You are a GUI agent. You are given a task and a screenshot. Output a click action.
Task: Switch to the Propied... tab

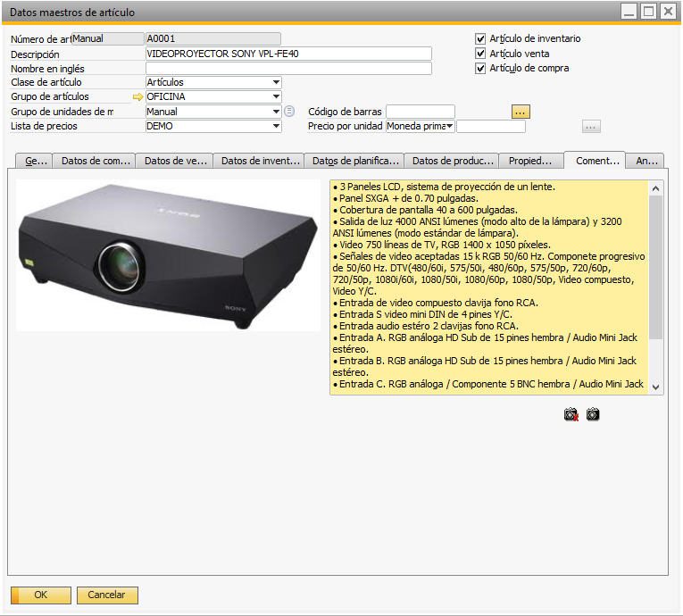(x=531, y=161)
